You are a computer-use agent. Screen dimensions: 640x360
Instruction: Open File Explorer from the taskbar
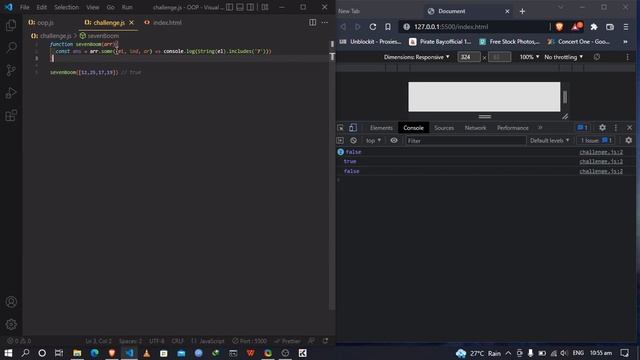77,353
